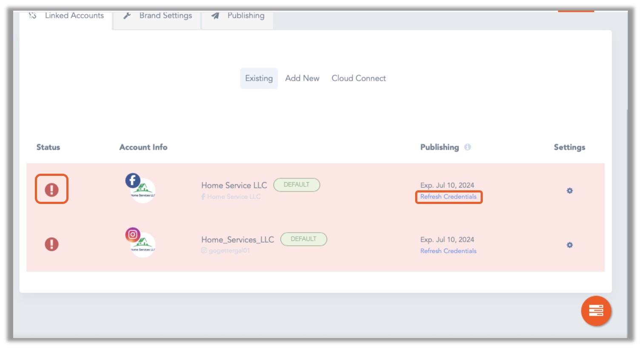The image size is (644, 350).
Task: Click the wrench icon on Brand Settings tab
Action: [x=127, y=16]
